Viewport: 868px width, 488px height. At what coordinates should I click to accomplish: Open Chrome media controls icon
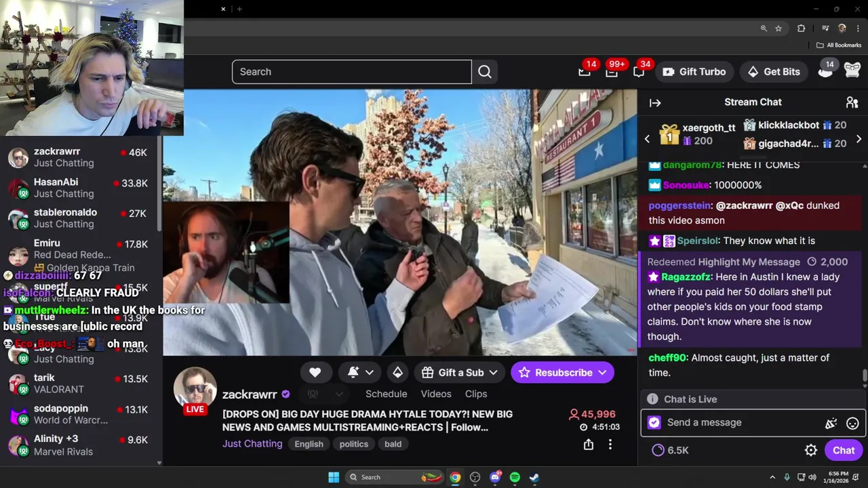825,28
